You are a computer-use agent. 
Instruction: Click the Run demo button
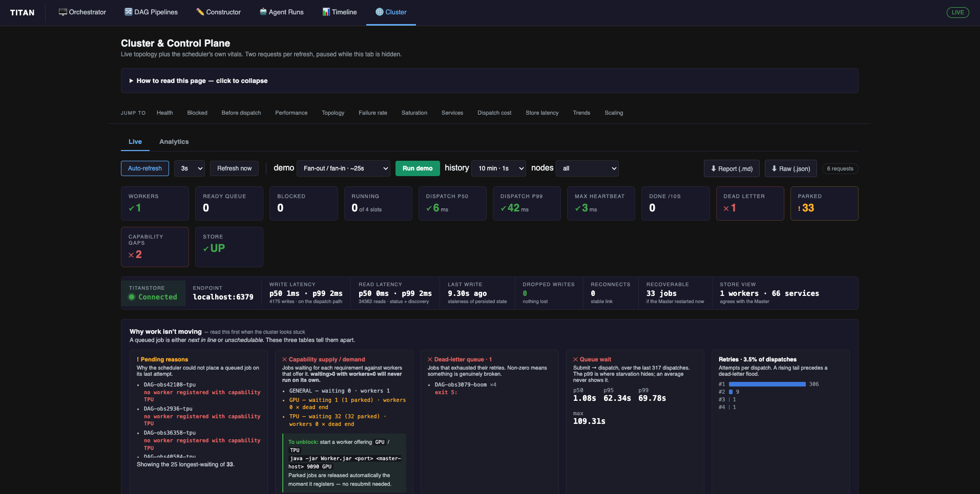pyautogui.click(x=418, y=168)
